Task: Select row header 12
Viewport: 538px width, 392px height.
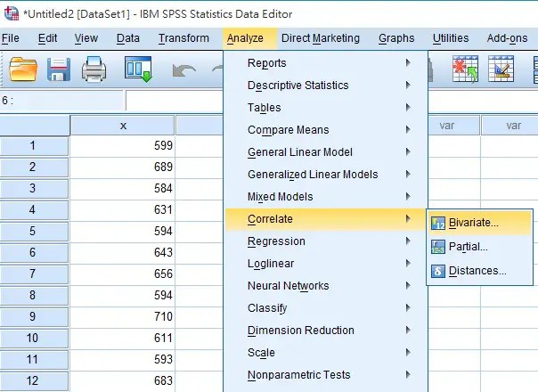Action: click(x=33, y=381)
